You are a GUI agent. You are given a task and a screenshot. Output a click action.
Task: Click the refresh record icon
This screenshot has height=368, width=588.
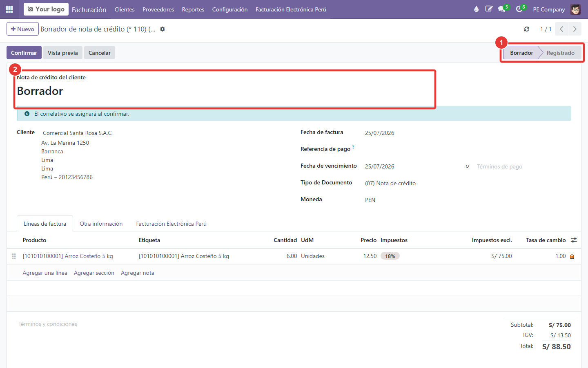tap(527, 29)
